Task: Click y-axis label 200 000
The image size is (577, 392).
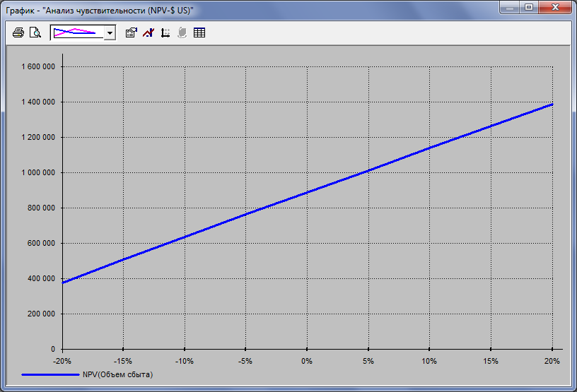Action: [x=41, y=314]
